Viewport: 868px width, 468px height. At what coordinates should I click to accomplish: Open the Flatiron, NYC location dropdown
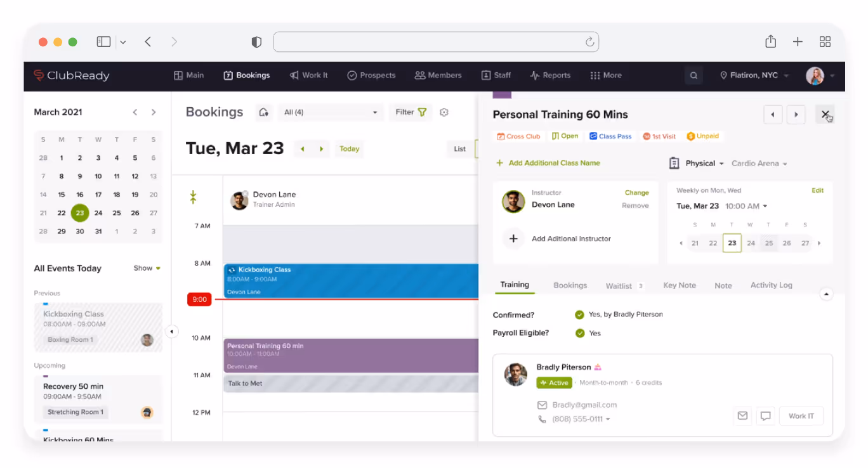754,75
